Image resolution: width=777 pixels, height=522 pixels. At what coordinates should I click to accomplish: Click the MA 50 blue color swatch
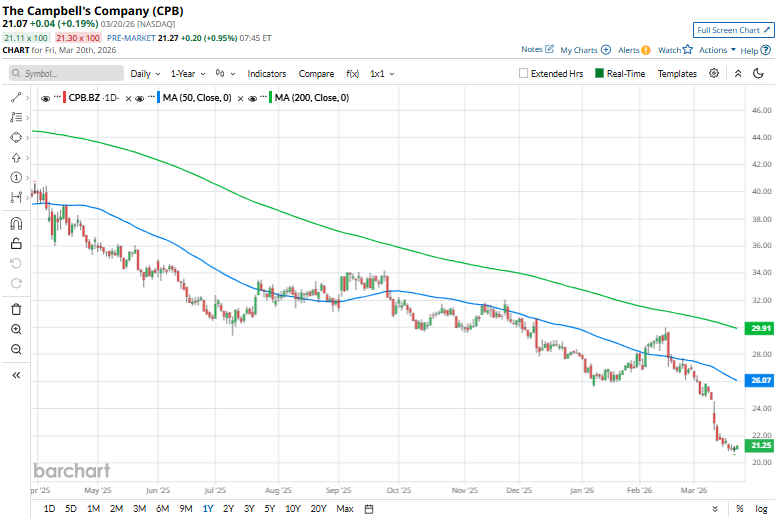[158, 98]
